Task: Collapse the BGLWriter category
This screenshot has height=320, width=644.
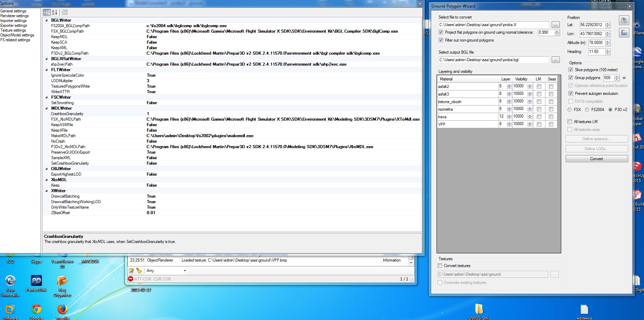Action: tap(47, 20)
